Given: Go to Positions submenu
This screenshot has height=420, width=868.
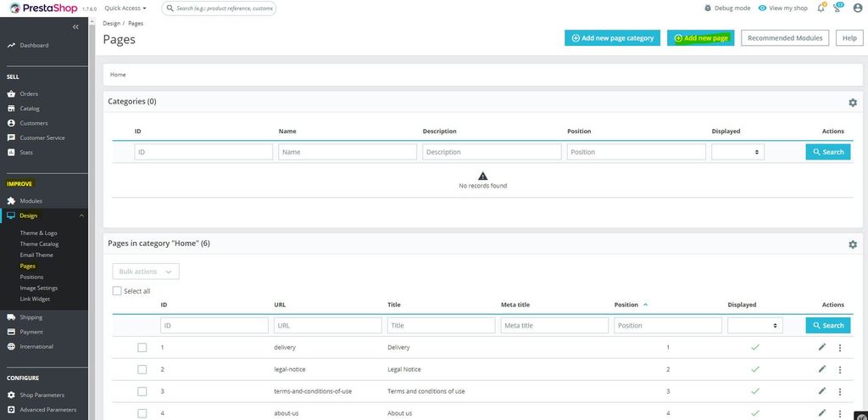Looking at the screenshot, I should pos(31,277).
